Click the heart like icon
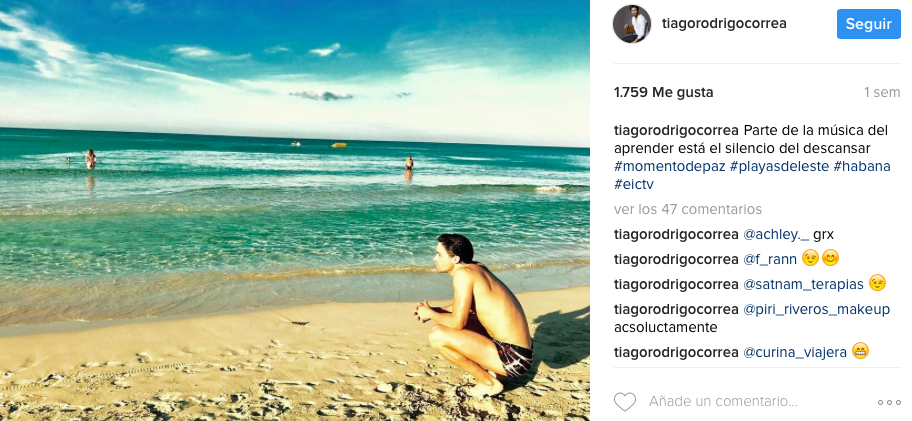 coord(625,402)
